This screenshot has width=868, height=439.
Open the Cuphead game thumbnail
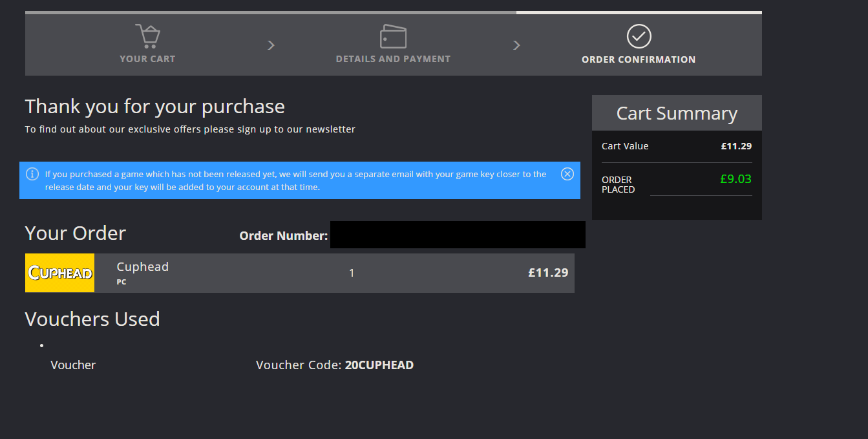pos(59,273)
